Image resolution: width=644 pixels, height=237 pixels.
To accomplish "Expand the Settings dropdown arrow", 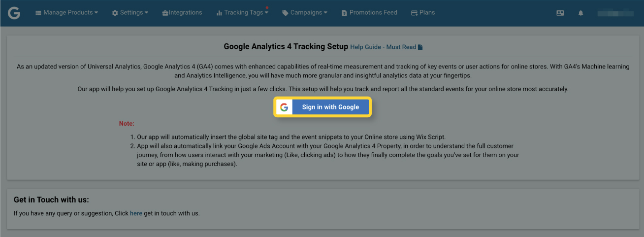I will point(146,13).
